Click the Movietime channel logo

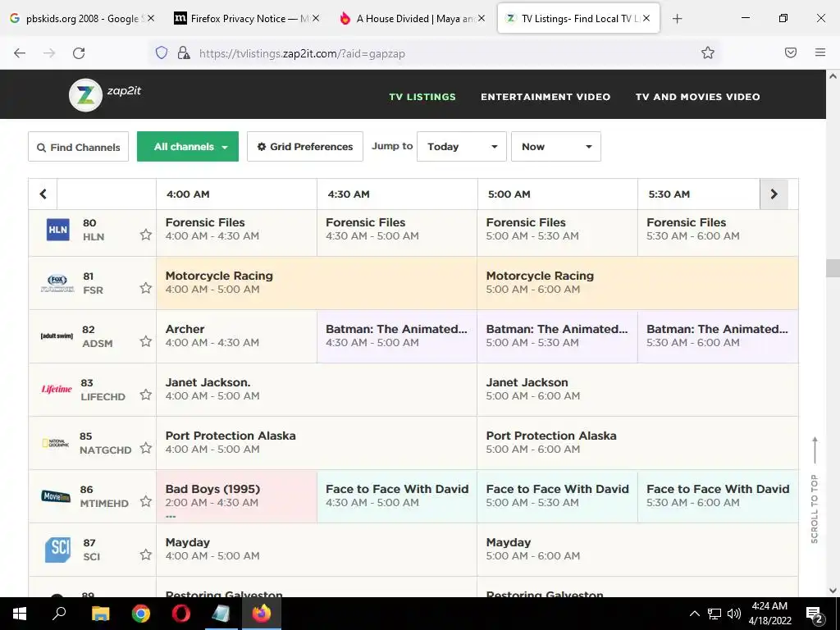tap(56, 496)
